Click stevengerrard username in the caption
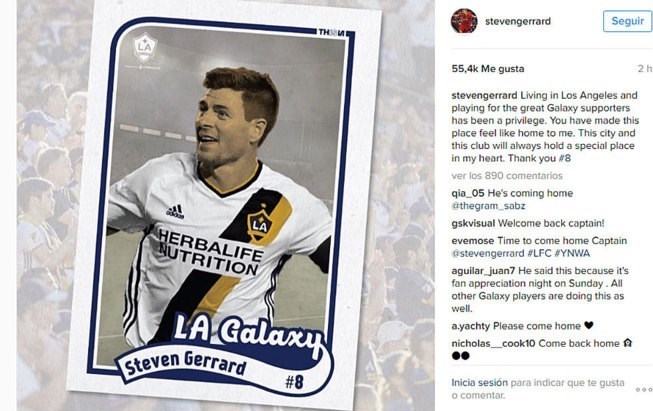The height and width of the screenshot is (411, 653). [484, 95]
